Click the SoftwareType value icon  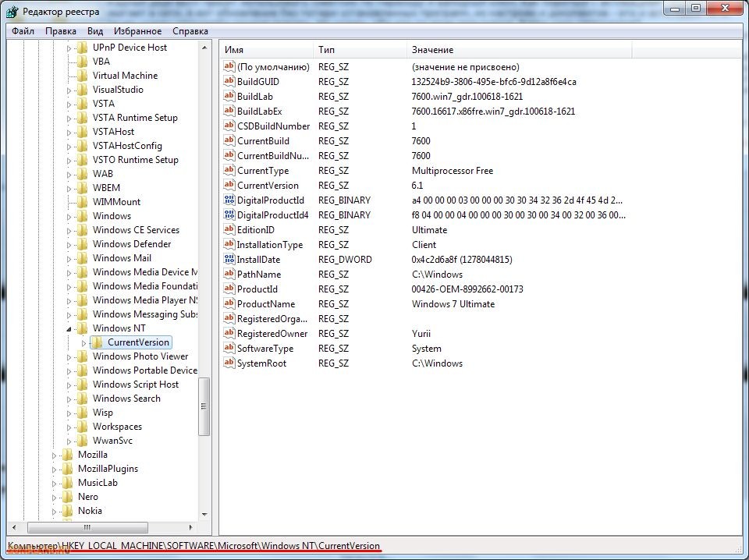coord(229,348)
